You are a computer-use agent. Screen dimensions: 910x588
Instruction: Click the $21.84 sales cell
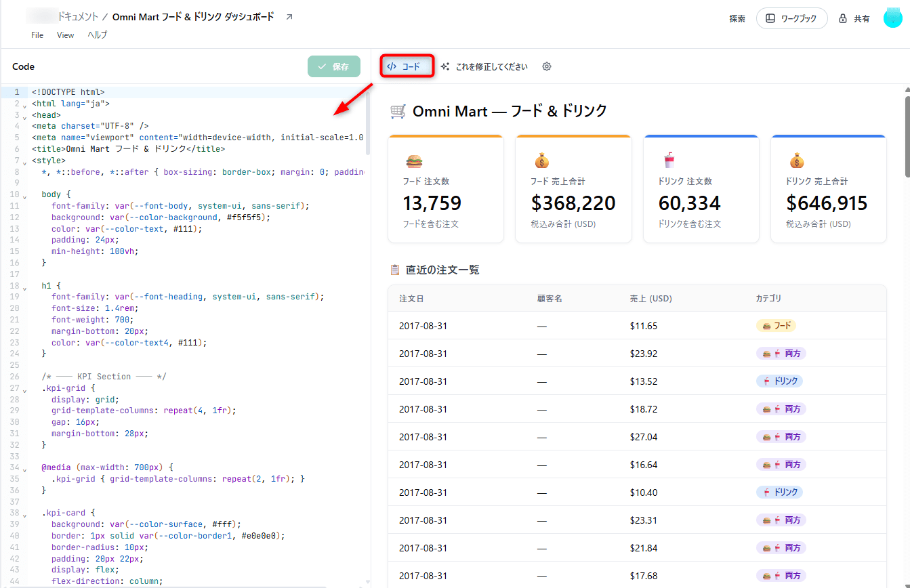(x=643, y=548)
